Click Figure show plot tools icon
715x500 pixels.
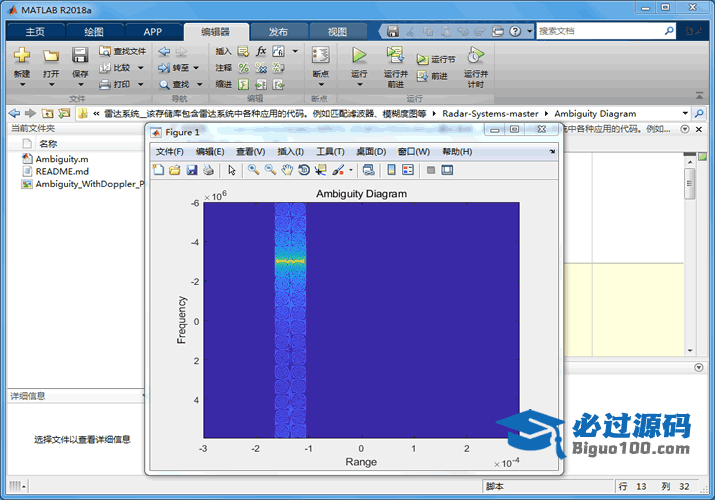[447, 170]
